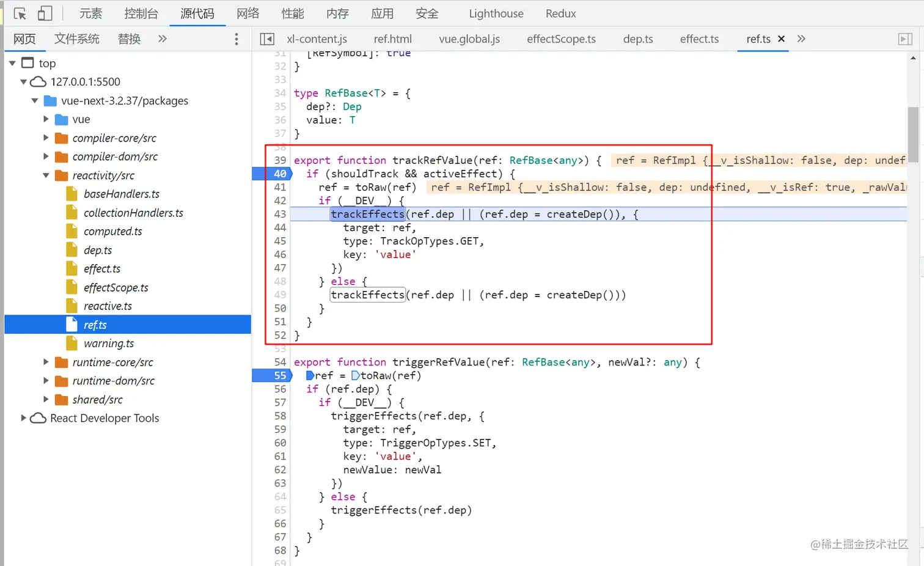The image size is (924, 566).
Task: Click the cloud icon beside 127.0.0.1:5500
Action: 38,82
